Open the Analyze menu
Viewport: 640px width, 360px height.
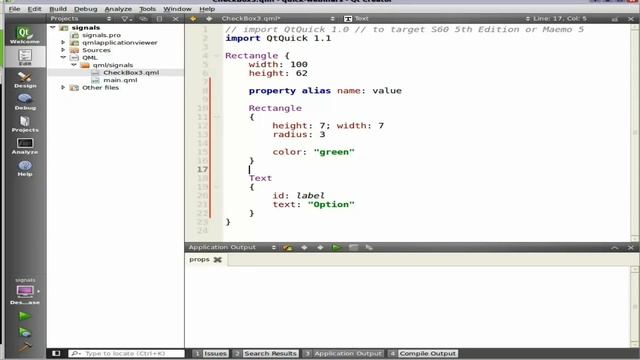click(118, 9)
